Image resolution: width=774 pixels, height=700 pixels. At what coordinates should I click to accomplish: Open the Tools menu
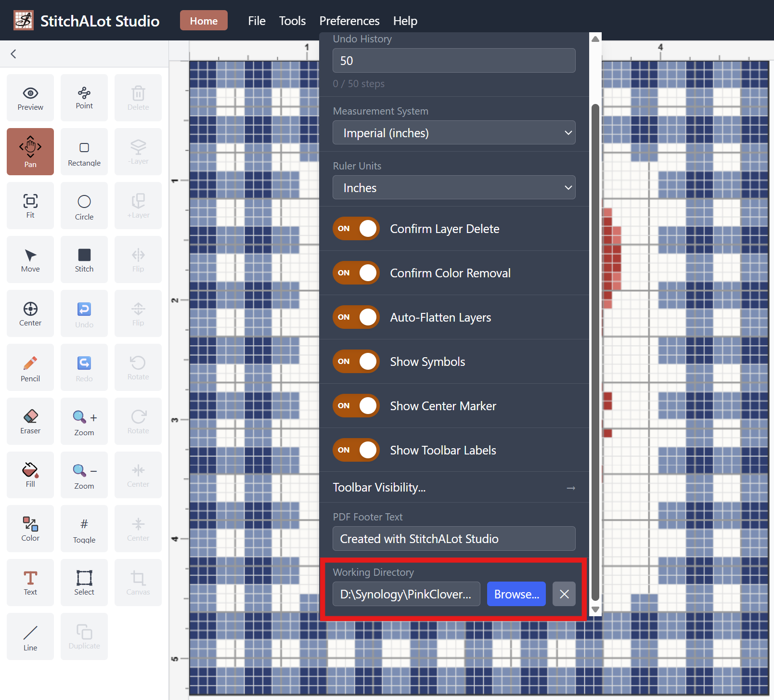click(x=292, y=21)
